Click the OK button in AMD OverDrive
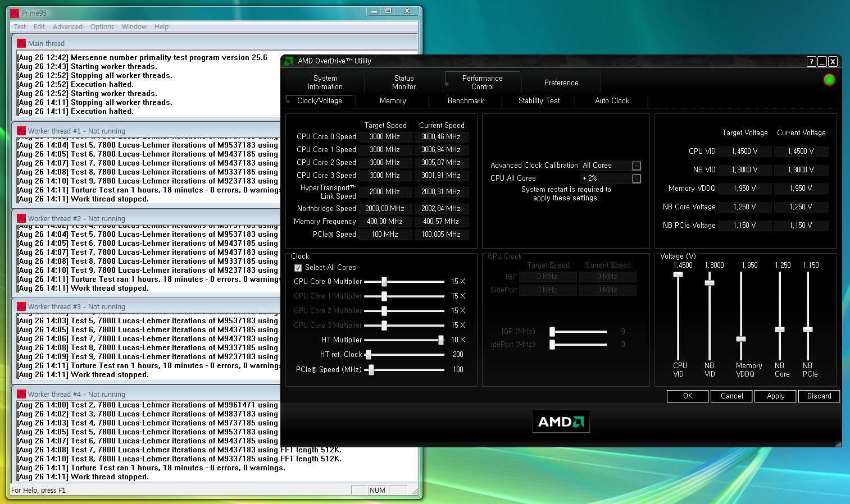Screen dimensions: 850x504 (688, 396)
